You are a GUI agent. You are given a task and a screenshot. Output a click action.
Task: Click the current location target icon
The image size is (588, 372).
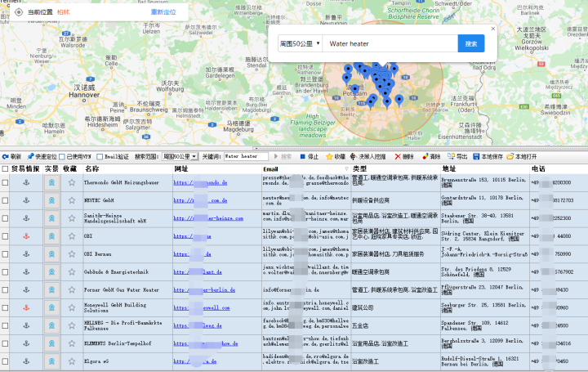click(18, 12)
